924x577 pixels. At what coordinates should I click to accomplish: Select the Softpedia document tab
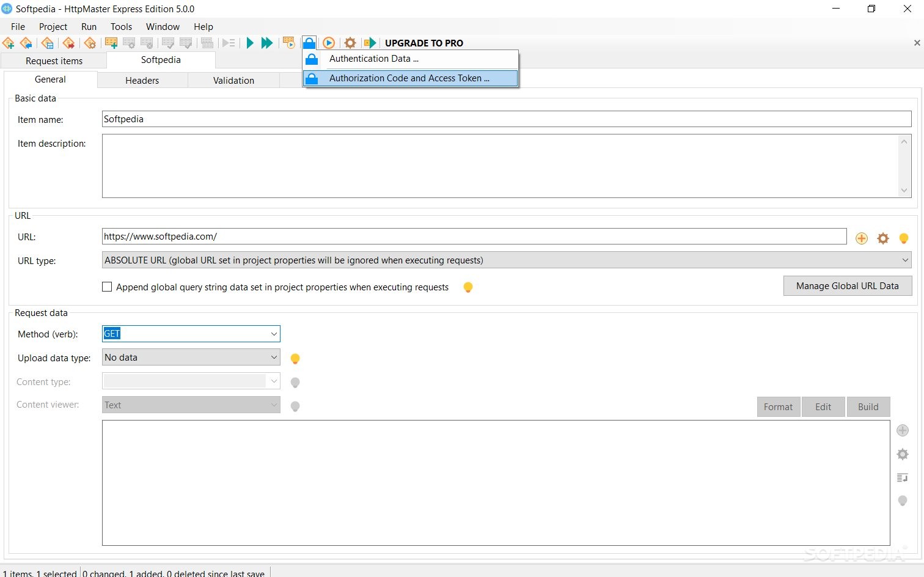tap(161, 60)
